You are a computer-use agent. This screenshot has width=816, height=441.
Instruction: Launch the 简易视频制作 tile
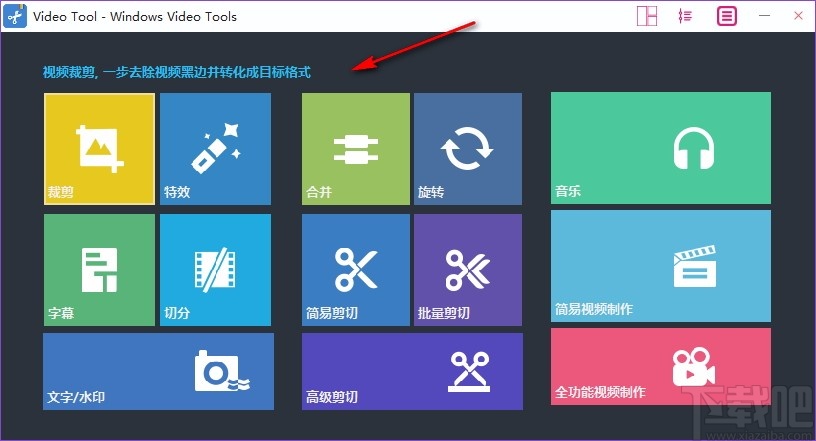[661, 266]
